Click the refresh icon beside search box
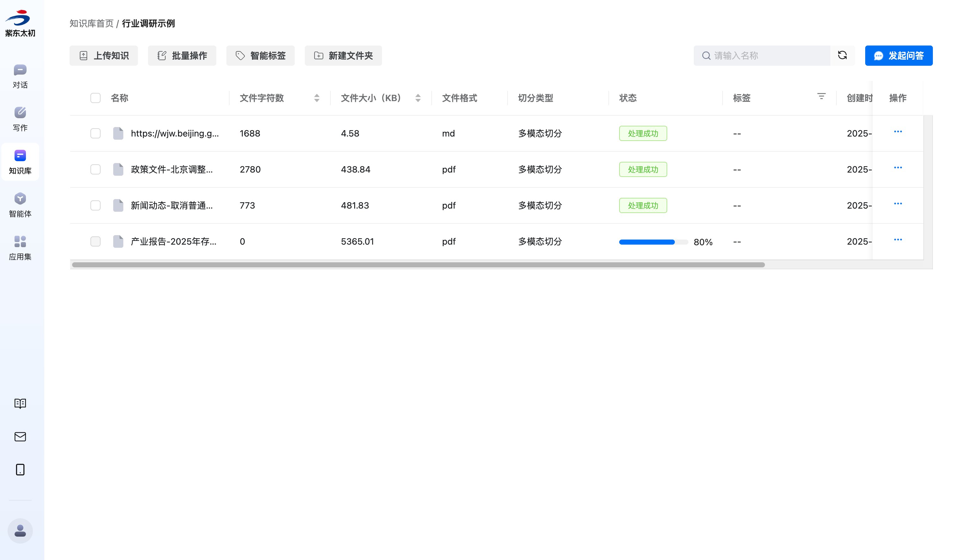 [842, 56]
